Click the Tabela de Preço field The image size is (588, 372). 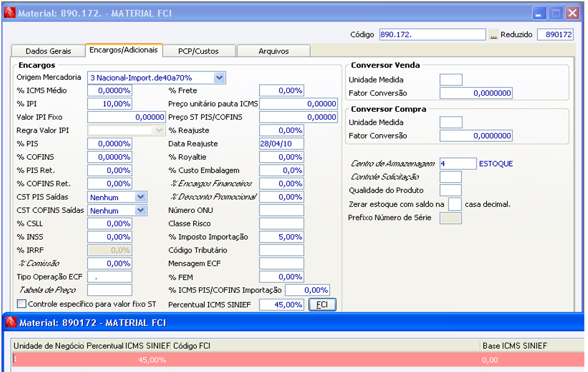pos(110,290)
